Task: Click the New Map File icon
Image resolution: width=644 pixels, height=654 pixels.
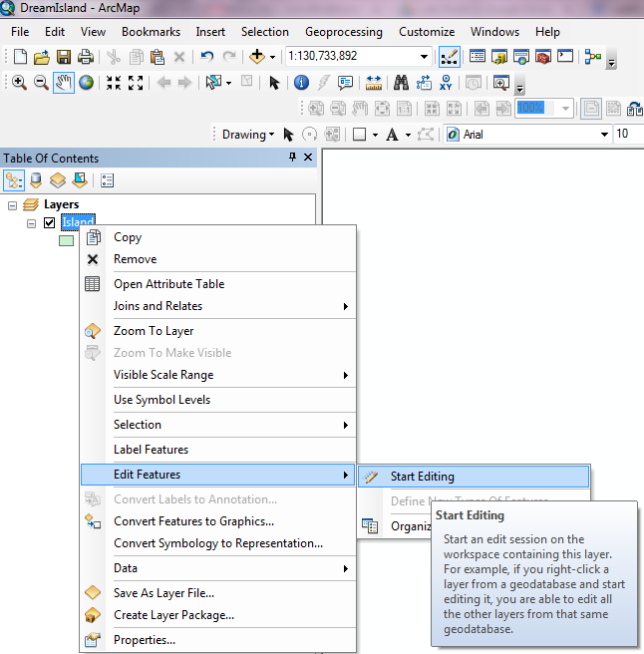Action: [20, 56]
